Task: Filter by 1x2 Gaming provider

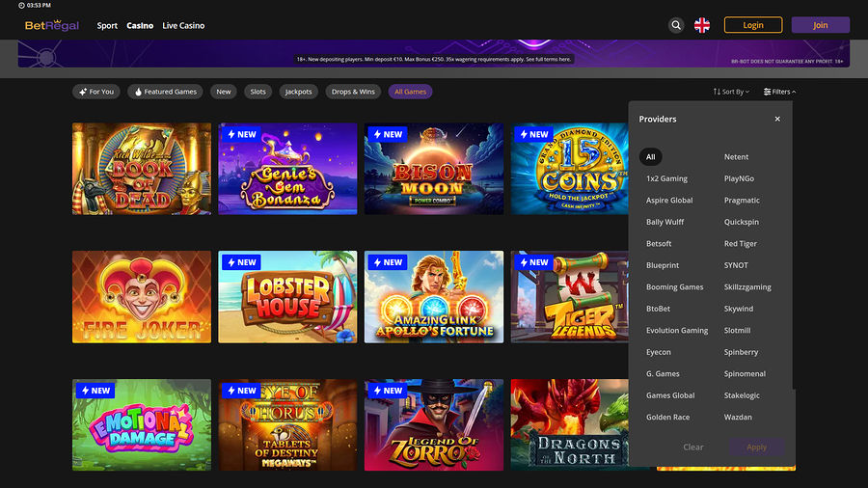Action: tap(666, 178)
